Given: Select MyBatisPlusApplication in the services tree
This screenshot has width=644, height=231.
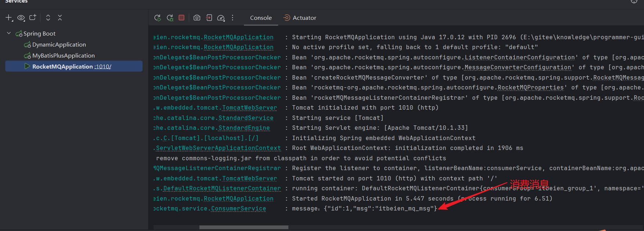Looking at the screenshot, I should (x=64, y=56).
